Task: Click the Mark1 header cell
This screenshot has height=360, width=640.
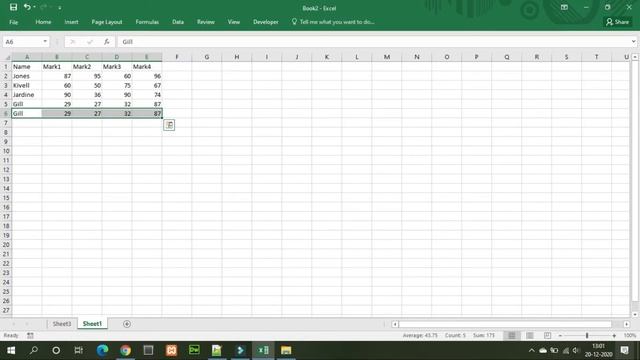Action: [x=57, y=67]
